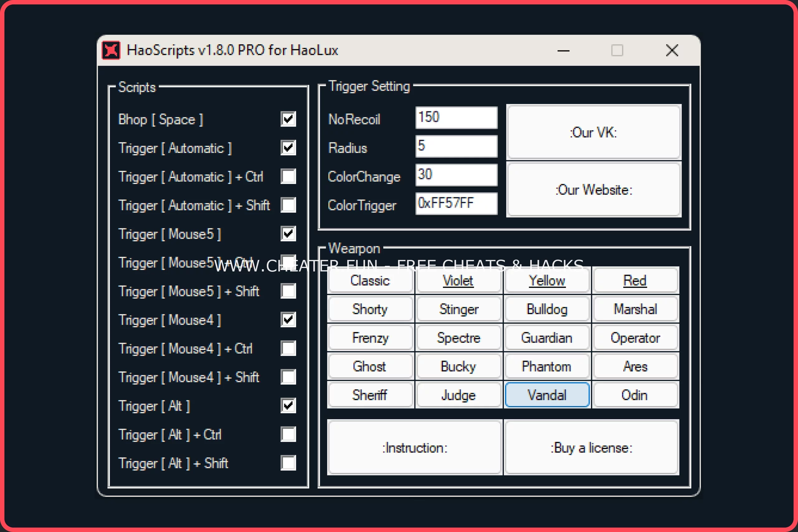This screenshot has height=532, width=798.
Task: Select the Judge weapon
Action: [459, 395]
